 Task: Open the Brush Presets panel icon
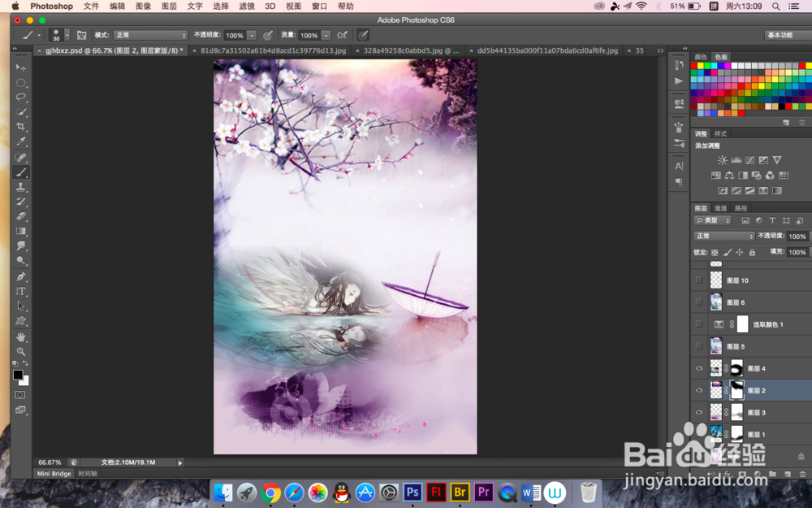pos(679,142)
